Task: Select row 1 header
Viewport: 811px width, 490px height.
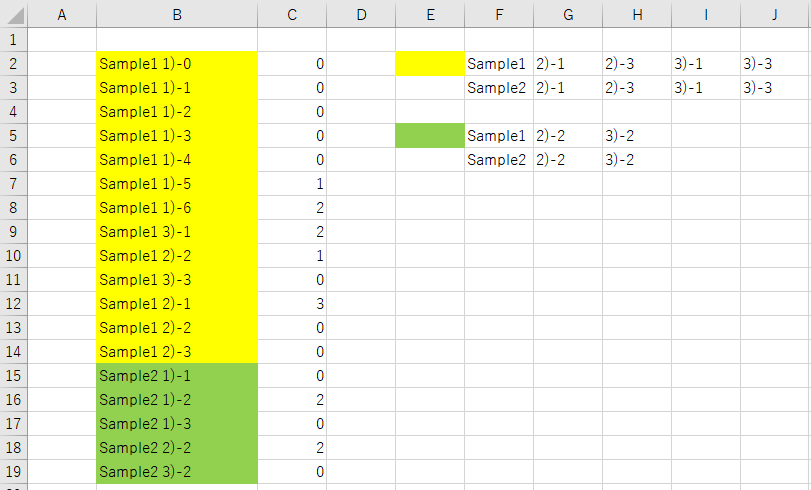Action: pyautogui.click(x=13, y=40)
